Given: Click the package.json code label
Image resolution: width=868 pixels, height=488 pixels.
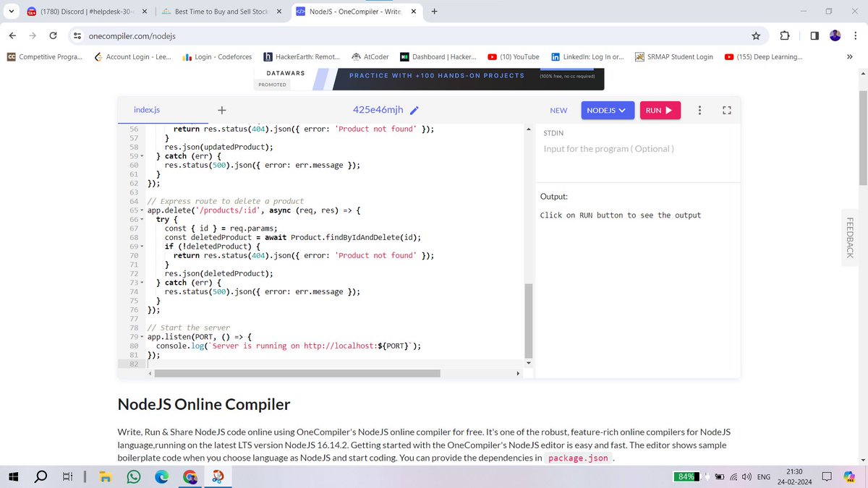Looking at the screenshot, I should coord(578,458).
